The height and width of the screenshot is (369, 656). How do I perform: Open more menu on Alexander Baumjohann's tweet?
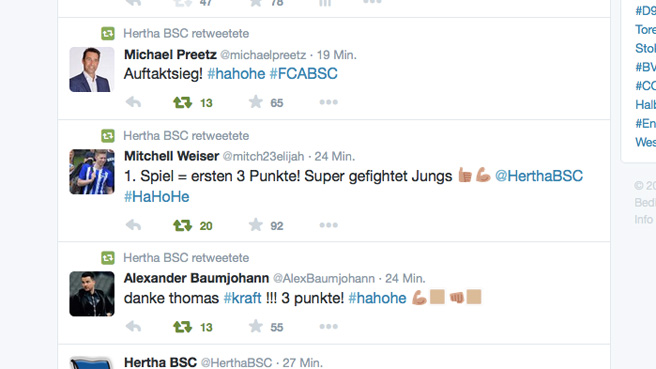[x=328, y=326]
